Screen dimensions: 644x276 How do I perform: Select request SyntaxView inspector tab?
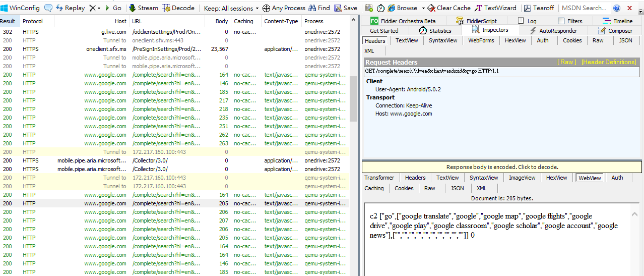(x=443, y=40)
